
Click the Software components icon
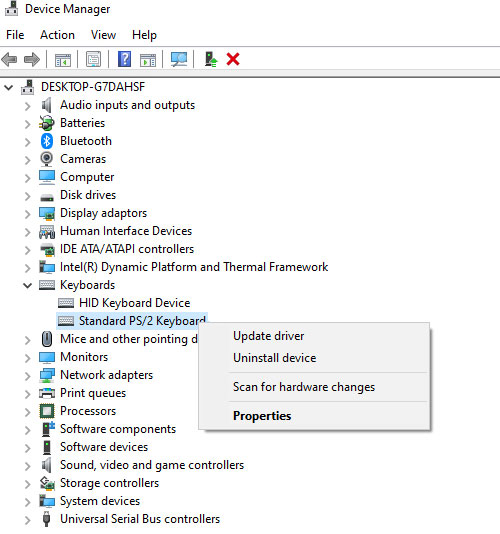click(48, 429)
